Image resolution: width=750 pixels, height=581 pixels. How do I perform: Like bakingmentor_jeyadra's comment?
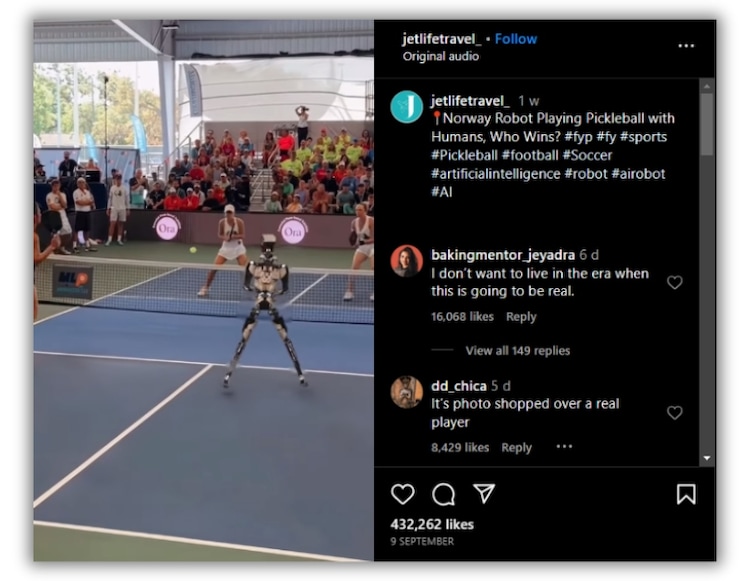click(x=674, y=282)
